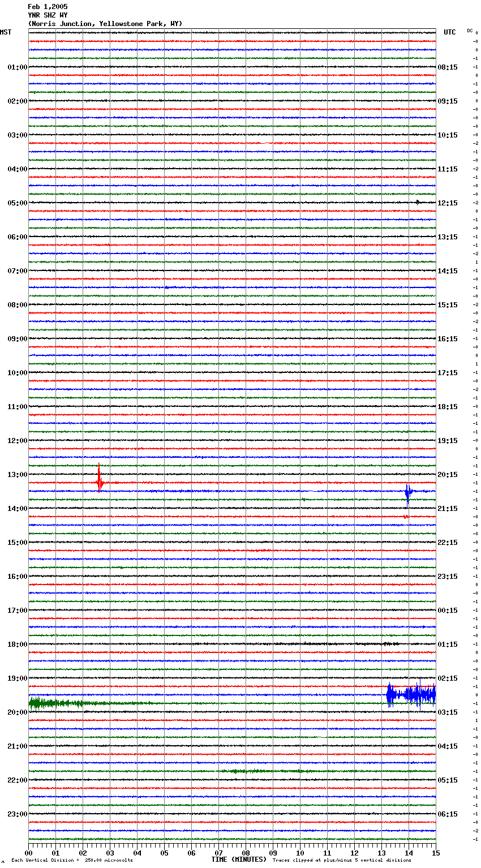481x868 pixels.
Task: Click the small red blip below the 14:00 trace
Action: [406, 517]
